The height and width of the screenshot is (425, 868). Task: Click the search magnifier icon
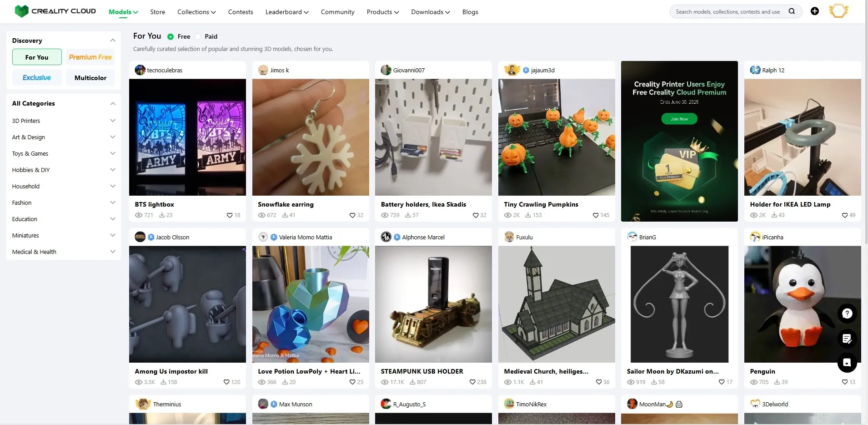tap(792, 11)
